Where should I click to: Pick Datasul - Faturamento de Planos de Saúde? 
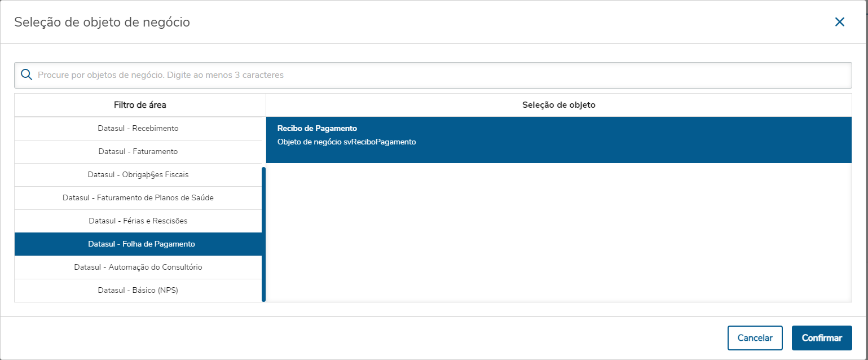(x=138, y=198)
